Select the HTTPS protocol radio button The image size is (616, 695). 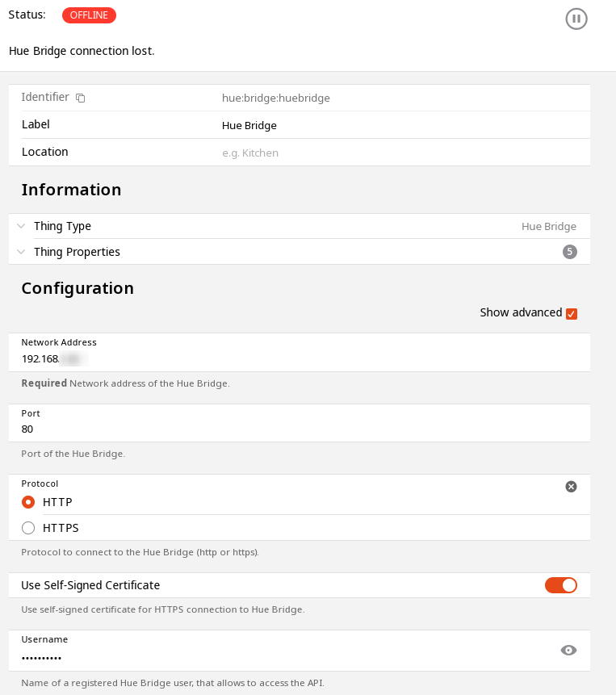pyautogui.click(x=29, y=528)
